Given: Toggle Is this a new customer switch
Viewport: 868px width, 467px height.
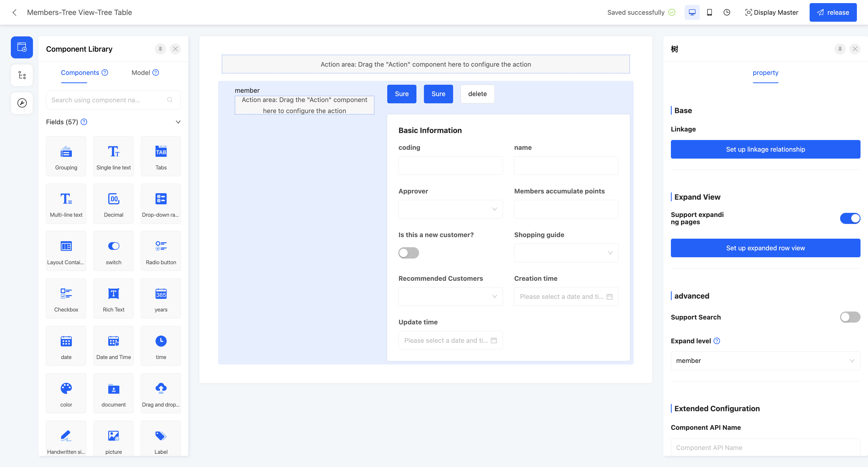Looking at the screenshot, I should click(408, 253).
